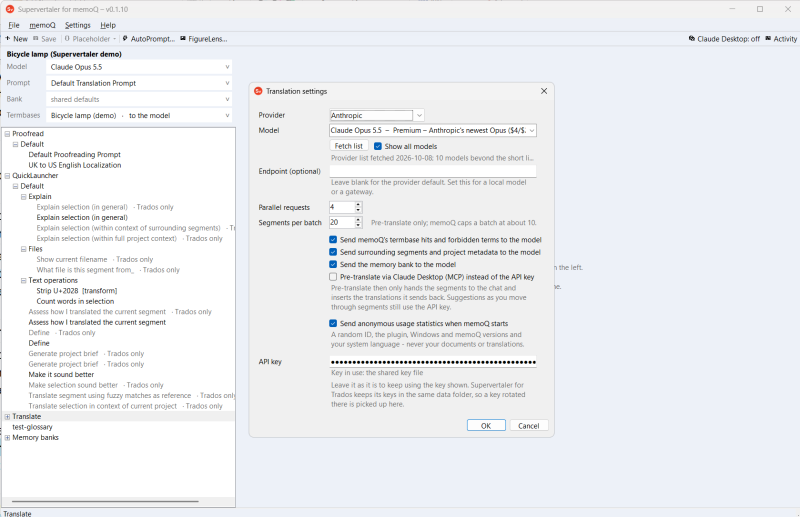Click OK in Translation settings
Viewport: 800px width, 517px height.
point(486,426)
